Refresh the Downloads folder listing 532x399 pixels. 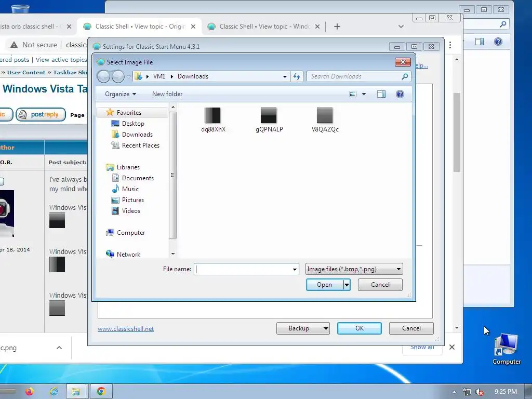click(x=297, y=77)
